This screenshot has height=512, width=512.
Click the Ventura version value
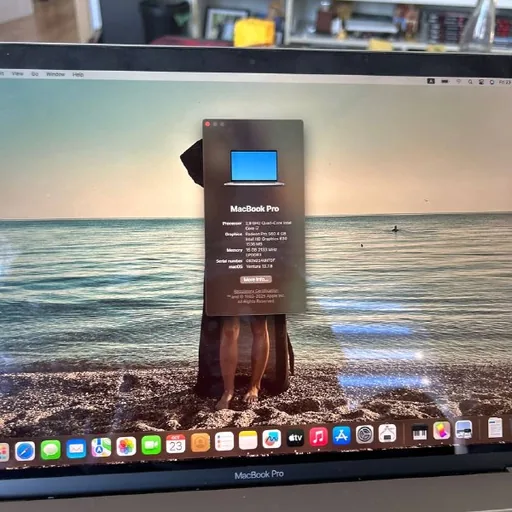pos(259,266)
